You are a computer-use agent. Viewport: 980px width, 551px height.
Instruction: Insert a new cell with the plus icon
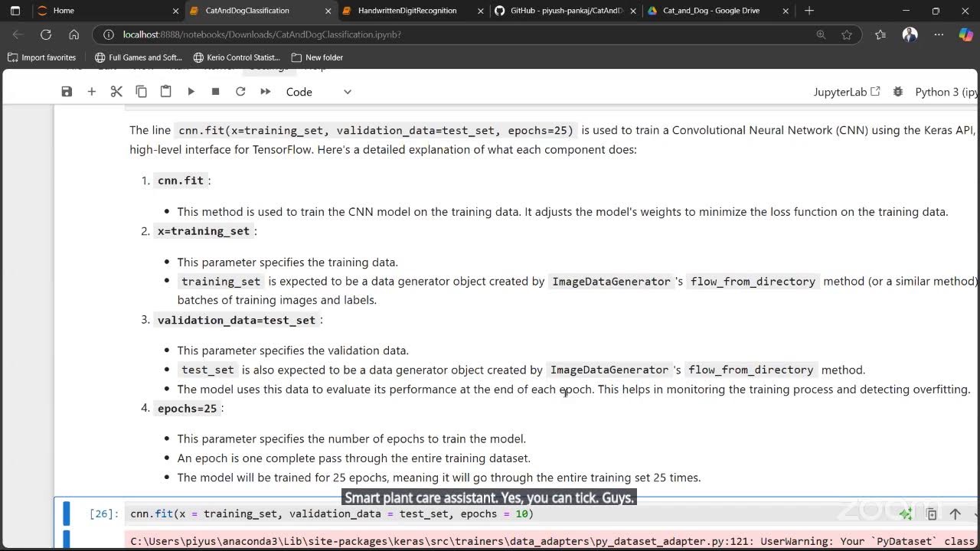92,92
